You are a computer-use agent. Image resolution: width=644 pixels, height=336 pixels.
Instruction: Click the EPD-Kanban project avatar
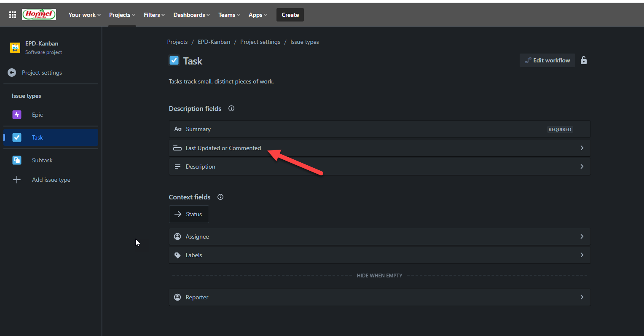coord(15,48)
